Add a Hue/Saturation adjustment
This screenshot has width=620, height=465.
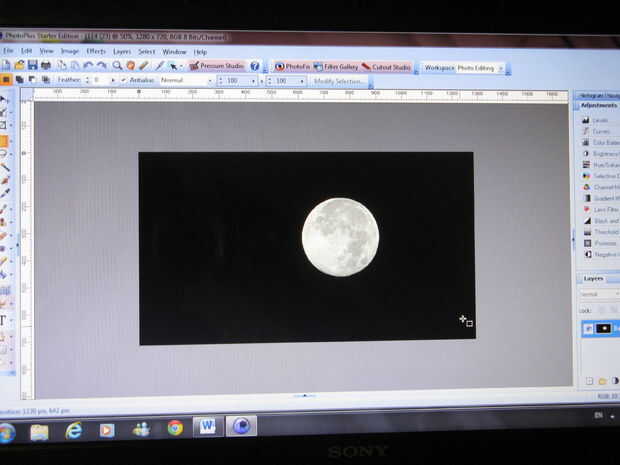click(x=601, y=164)
